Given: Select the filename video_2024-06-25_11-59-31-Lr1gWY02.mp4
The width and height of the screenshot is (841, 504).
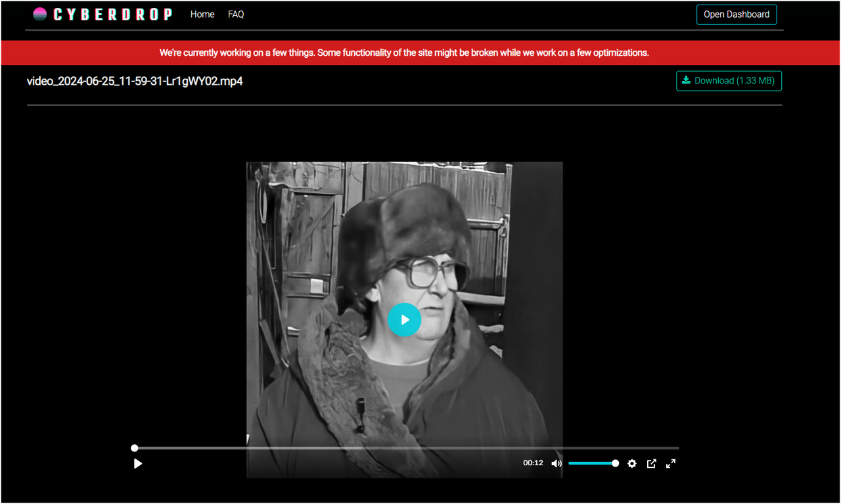Looking at the screenshot, I should 135,81.
